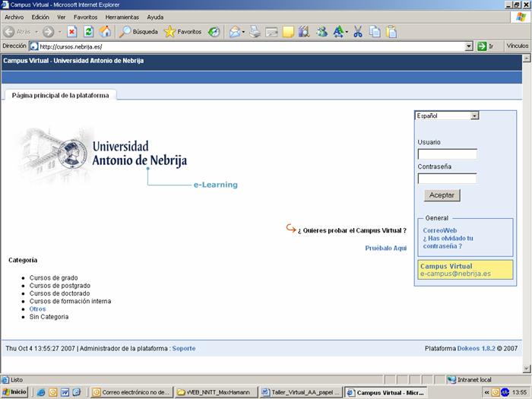The width and height of the screenshot is (532, 399).
Task: Open the address bar dropdown arrow
Action: pyautogui.click(x=469, y=46)
